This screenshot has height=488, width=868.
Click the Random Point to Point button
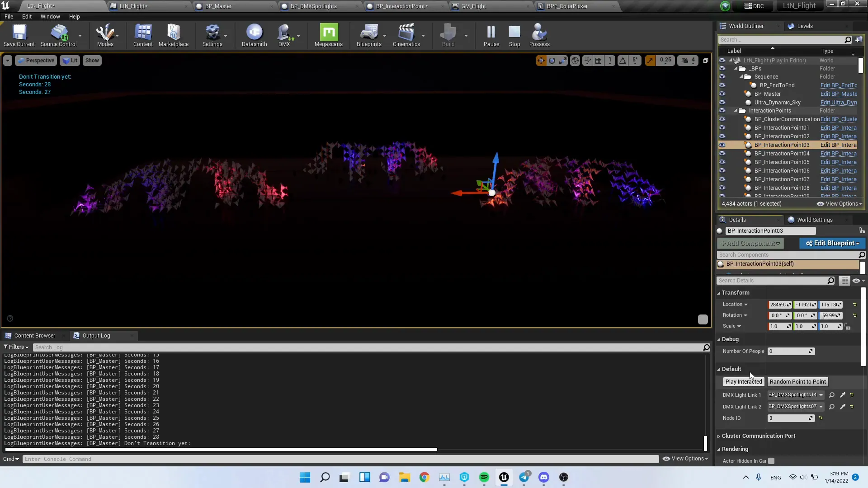(x=798, y=382)
